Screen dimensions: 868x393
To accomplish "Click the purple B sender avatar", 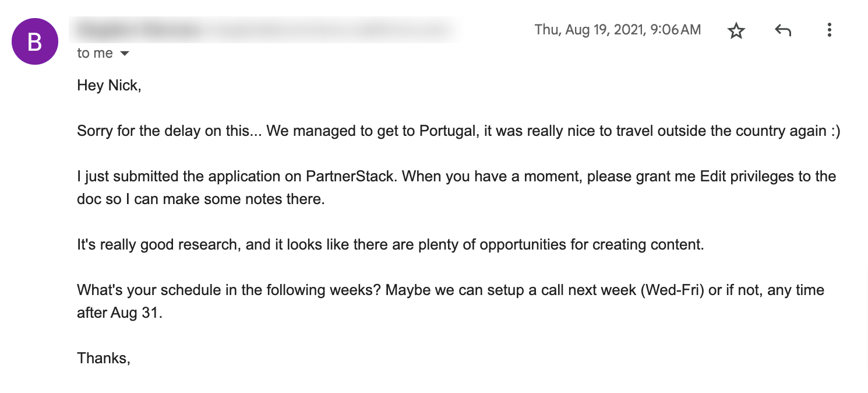I will coord(35,41).
